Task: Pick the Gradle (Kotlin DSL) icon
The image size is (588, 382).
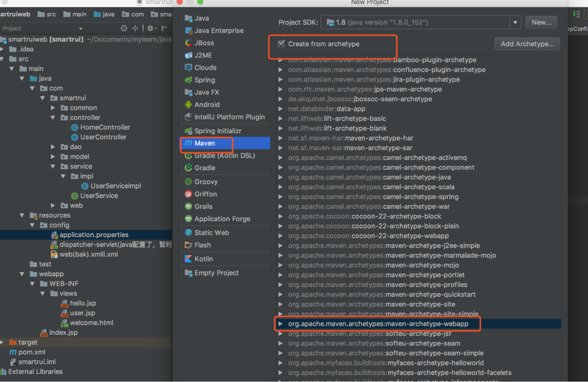Action: (x=188, y=155)
